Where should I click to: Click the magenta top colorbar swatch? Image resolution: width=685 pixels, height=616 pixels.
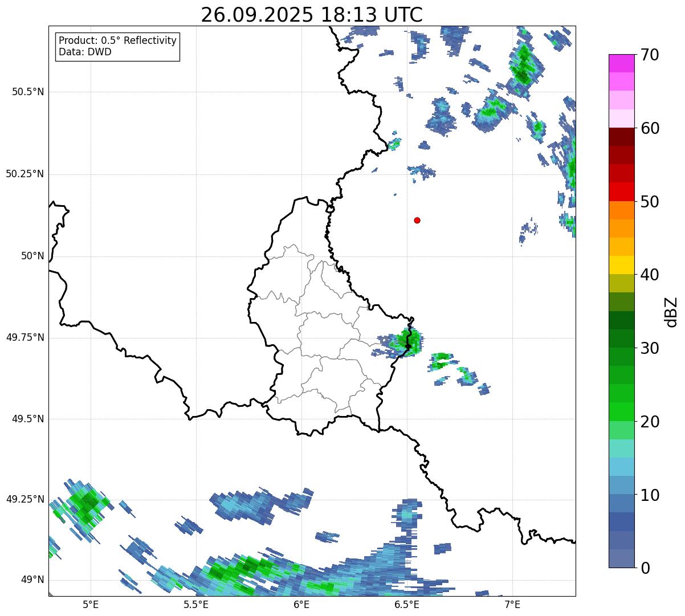click(622, 63)
